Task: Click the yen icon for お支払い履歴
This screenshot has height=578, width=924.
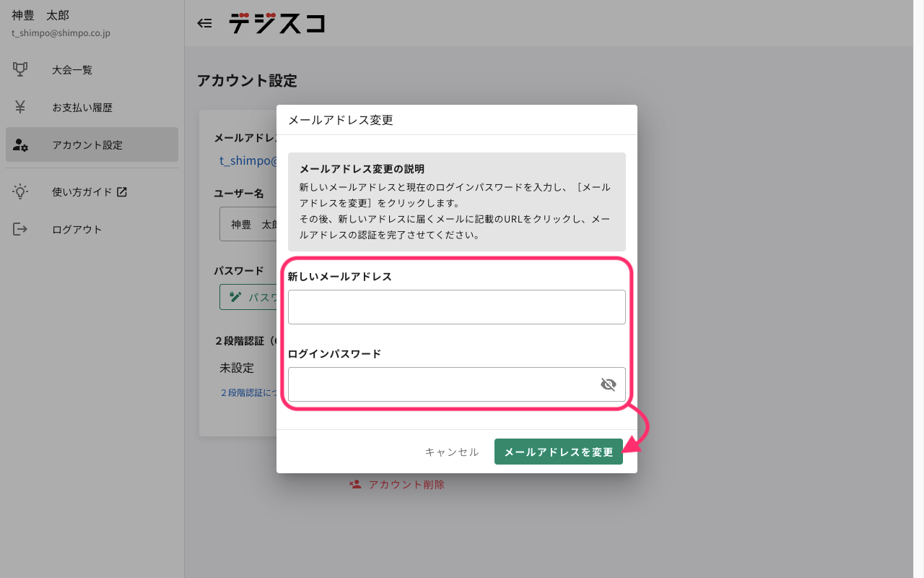Action: pos(21,107)
